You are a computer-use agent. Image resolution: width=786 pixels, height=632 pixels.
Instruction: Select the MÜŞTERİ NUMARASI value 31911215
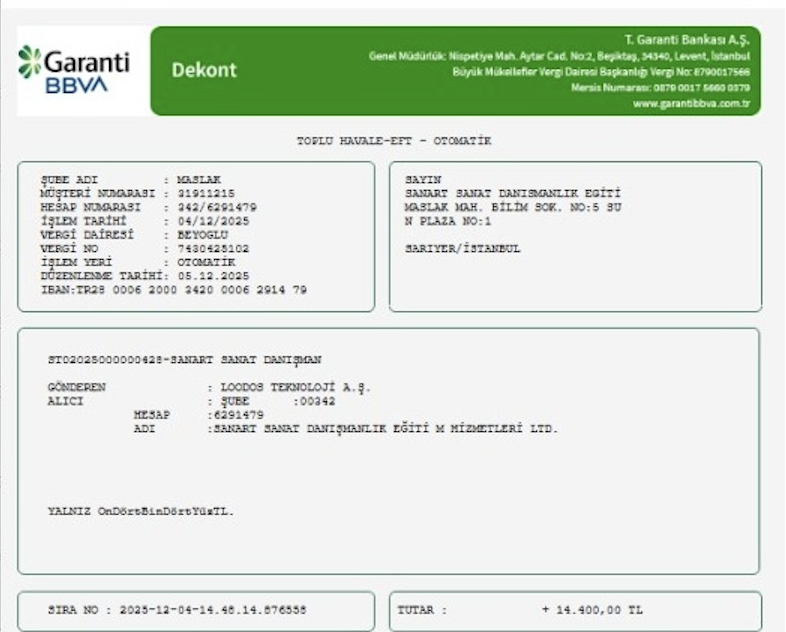206,193
